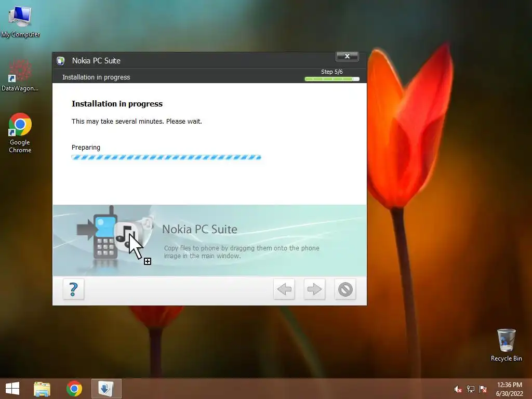Click the Preparing striped progress bar
532x399 pixels.
point(166,157)
